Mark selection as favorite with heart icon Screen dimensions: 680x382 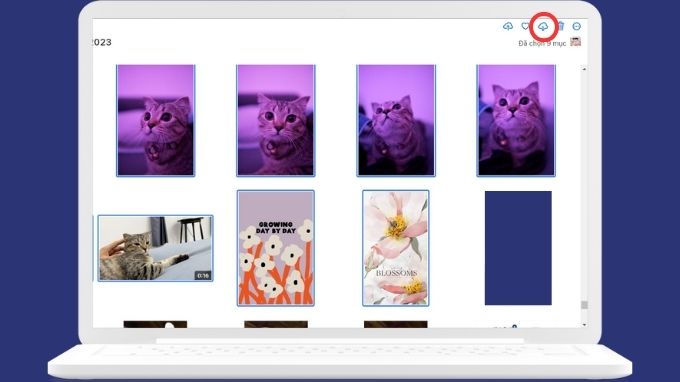526,26
